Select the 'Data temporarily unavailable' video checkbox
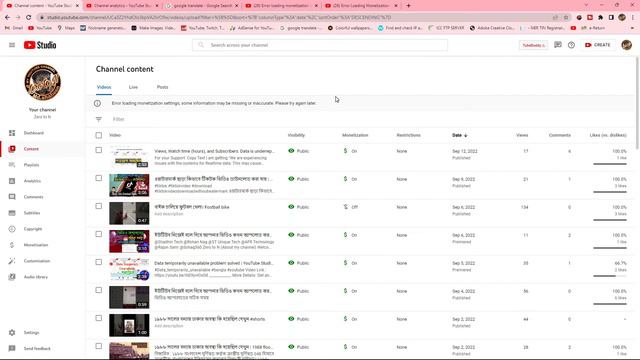This screenshot has height=360, width=640. point(99,262)
